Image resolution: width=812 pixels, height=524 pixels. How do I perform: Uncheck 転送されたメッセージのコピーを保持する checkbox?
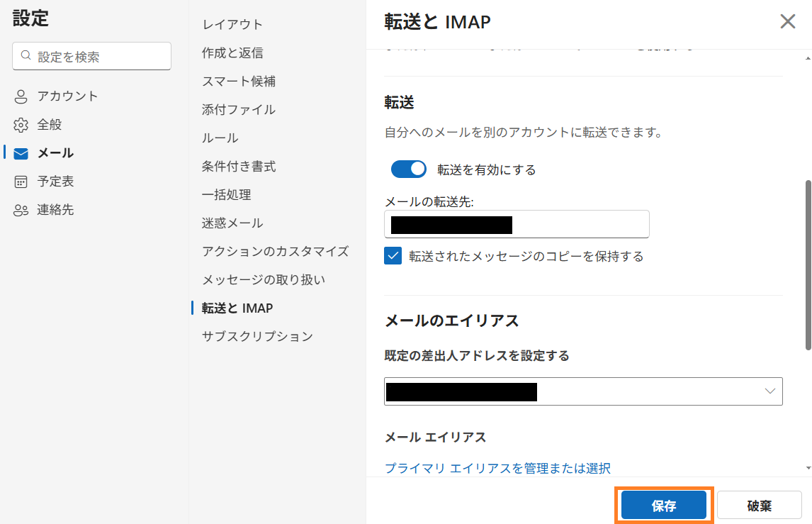click(x=393, y=256)
